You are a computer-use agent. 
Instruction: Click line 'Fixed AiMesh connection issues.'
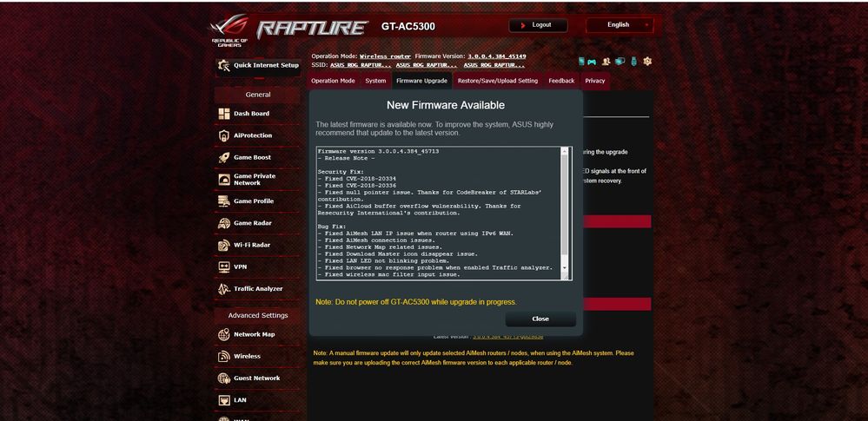376,240
